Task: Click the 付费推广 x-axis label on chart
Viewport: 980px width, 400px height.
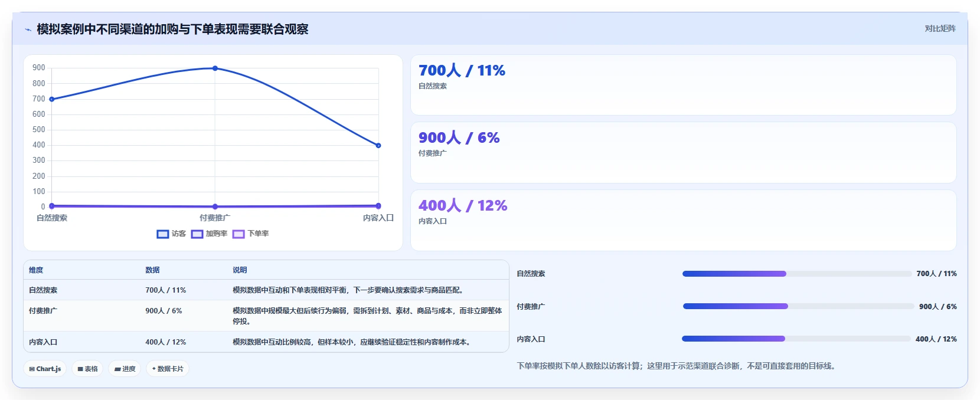Action: pos(215,218)
